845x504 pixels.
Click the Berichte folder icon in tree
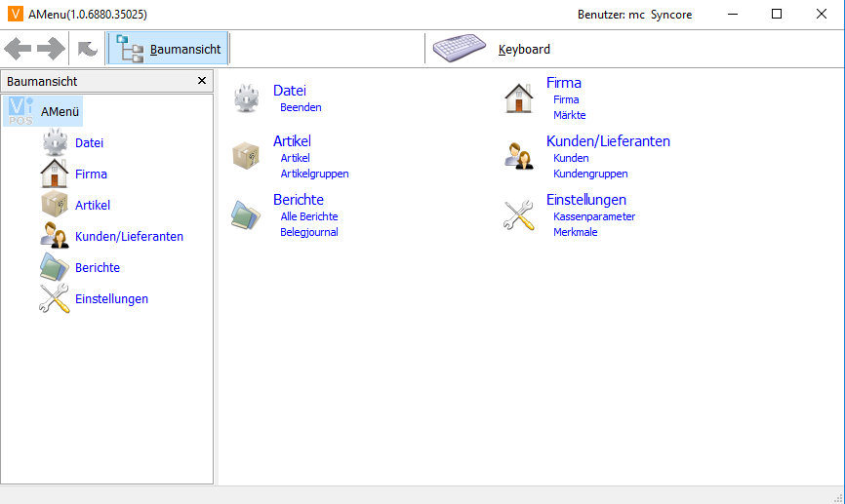[x=54, y=267]
